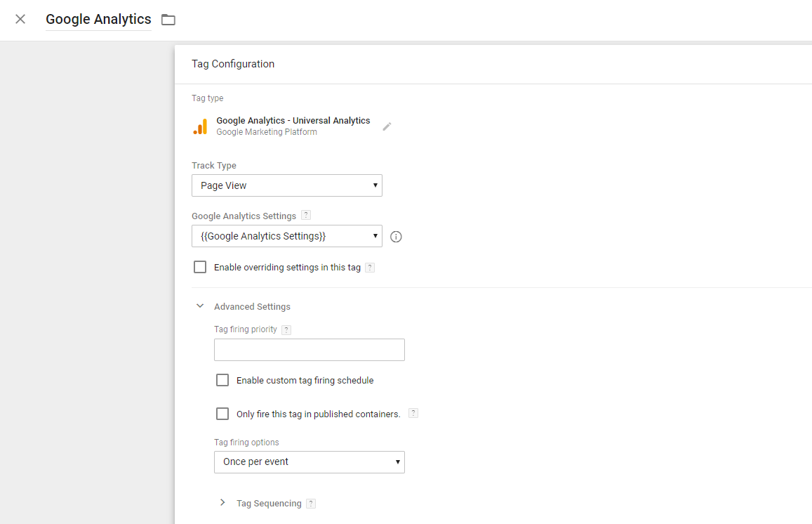Focus the Tag firing priority field
Screen dimensions: 812x524
(310, 350)
